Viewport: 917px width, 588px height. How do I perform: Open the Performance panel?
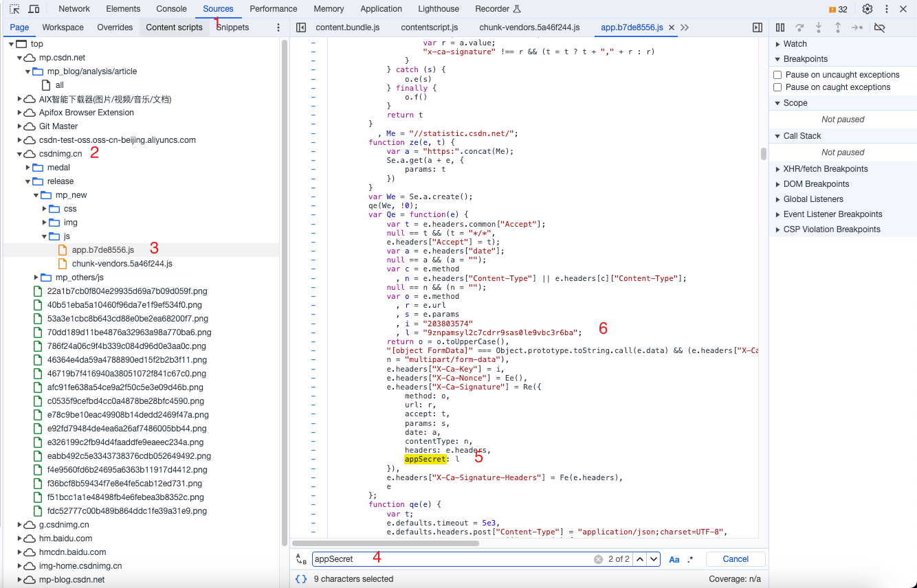click(274, 9)
